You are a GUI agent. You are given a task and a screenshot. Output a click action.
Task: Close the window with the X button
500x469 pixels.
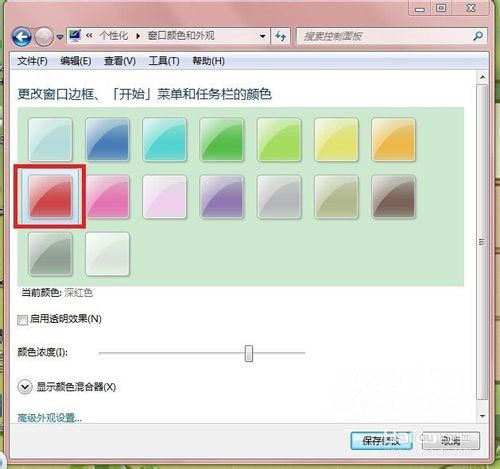tap(471, 8)
